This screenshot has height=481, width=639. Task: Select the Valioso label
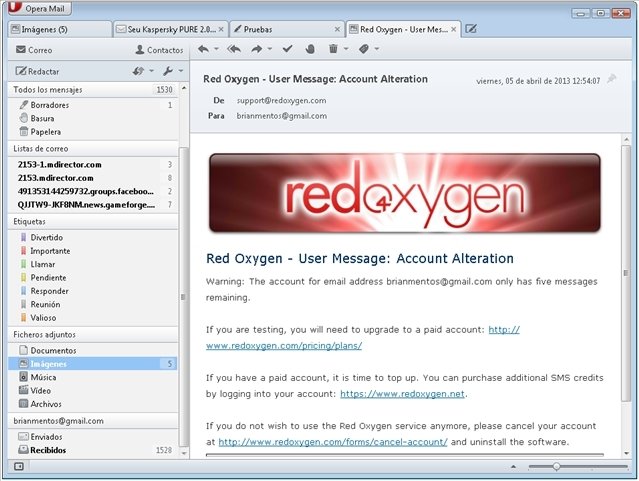click(x=93, y=318)
